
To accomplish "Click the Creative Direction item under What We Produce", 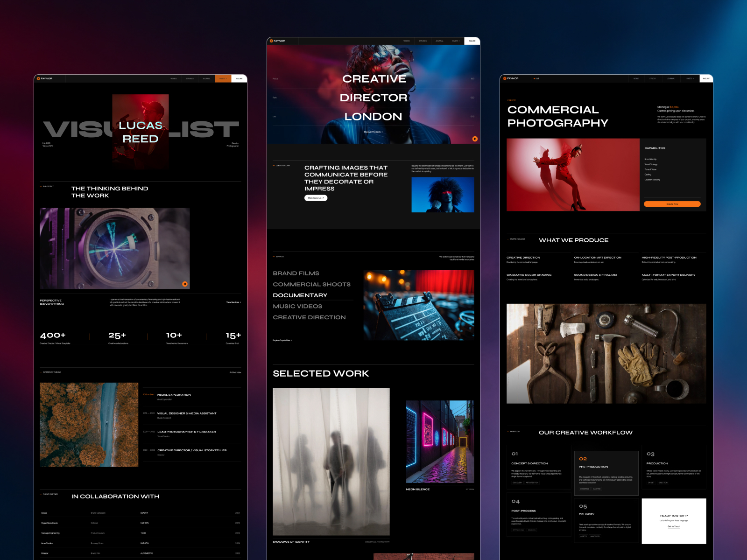I will (x=539, y=259).
